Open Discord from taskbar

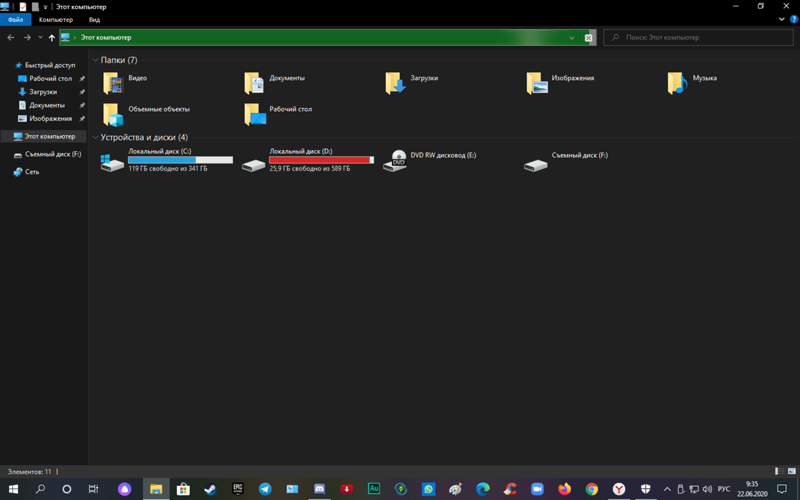(319, 489)
